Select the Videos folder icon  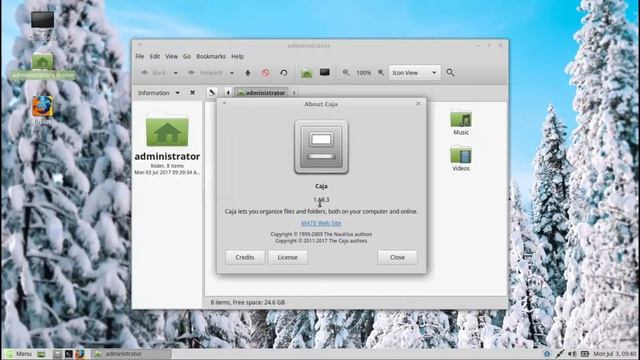461,155
